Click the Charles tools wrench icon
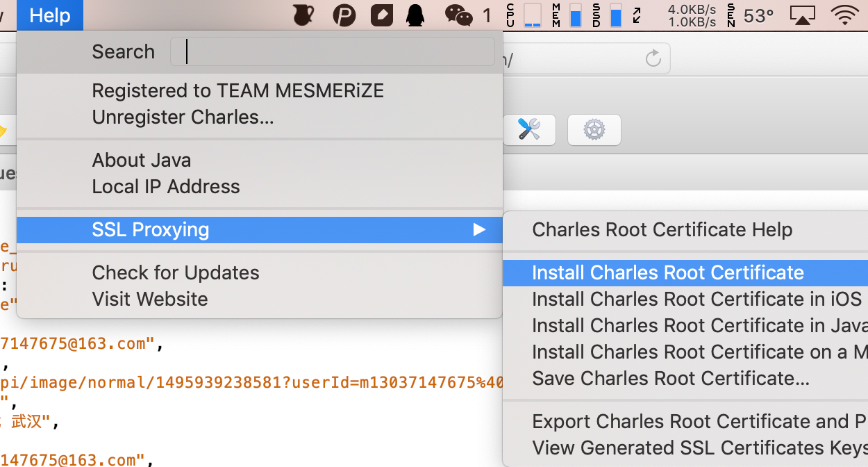Image resolution: width=868 pixels, height=467 pixels. tap(529, 129)
